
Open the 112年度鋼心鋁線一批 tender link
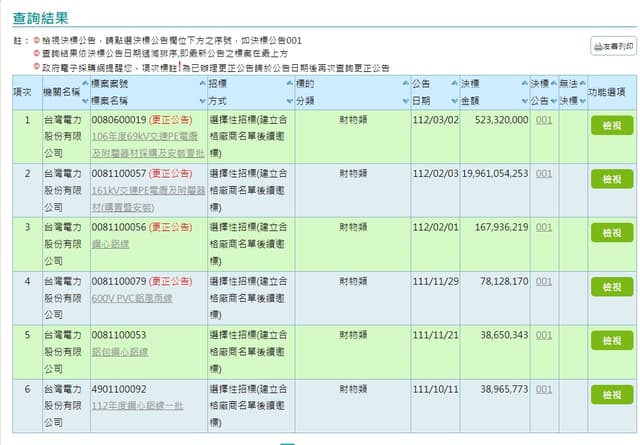[x=138, y=406]
